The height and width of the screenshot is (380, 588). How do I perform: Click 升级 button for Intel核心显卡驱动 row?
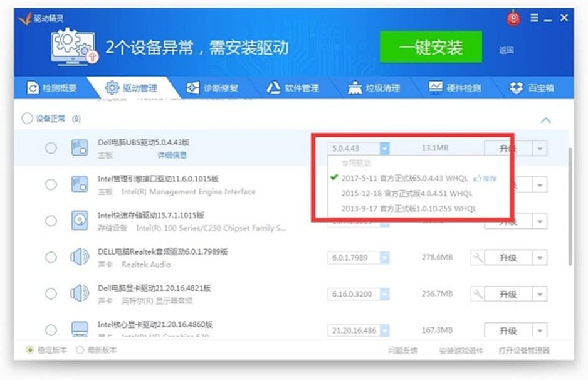pyautogui.click(x=508, y=330)
